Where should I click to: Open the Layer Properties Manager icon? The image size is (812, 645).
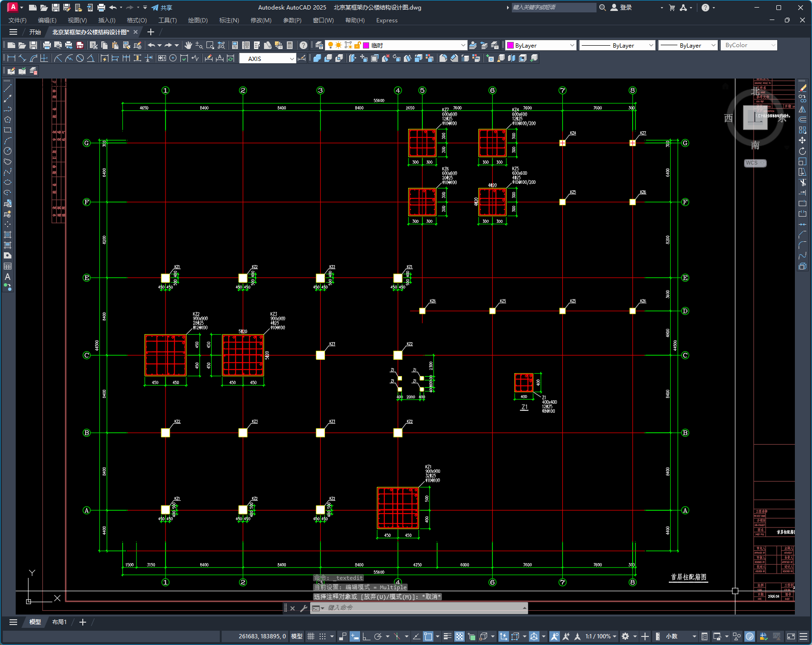tap(319, 45)
